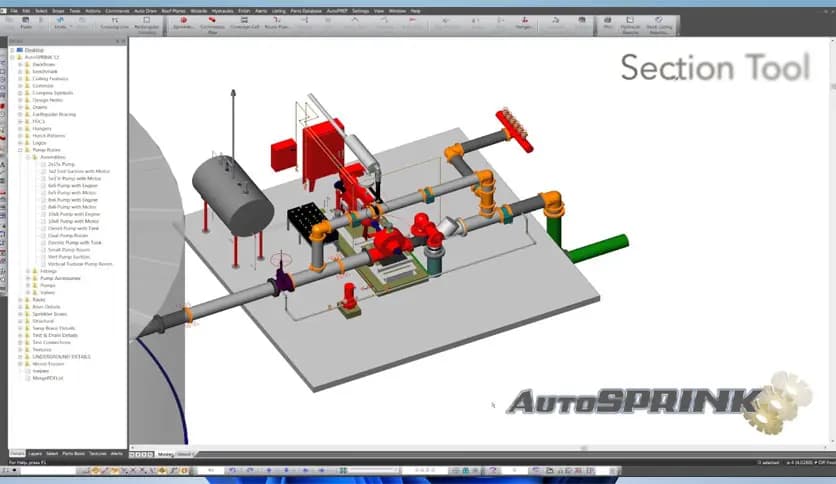This screenshot has width=836, height=484.
Task: Expand the Backflows folder
Action: [x=20, y=64]
